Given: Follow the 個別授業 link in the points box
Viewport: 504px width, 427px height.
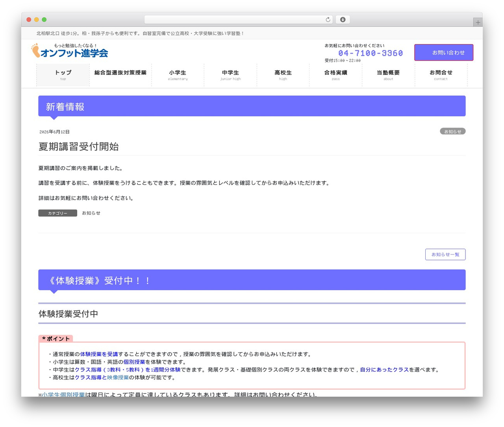Looking at the screenshot, I should point(134,362).
